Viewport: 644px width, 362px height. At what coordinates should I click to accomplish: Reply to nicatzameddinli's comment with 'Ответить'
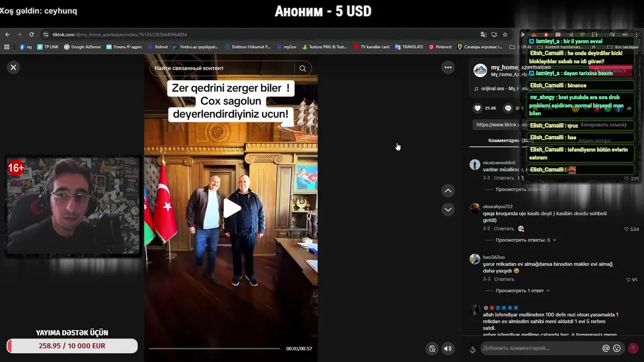504,178
